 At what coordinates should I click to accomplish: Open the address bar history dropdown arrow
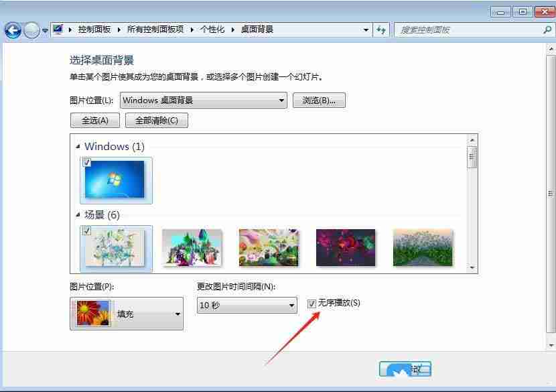point(364,29)
